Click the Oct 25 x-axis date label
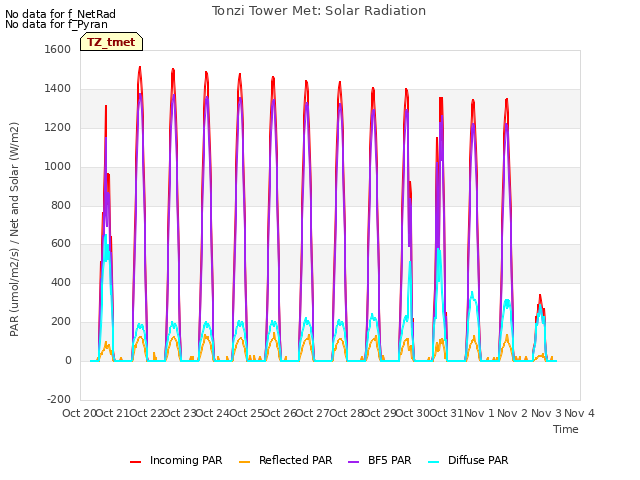 246,413
